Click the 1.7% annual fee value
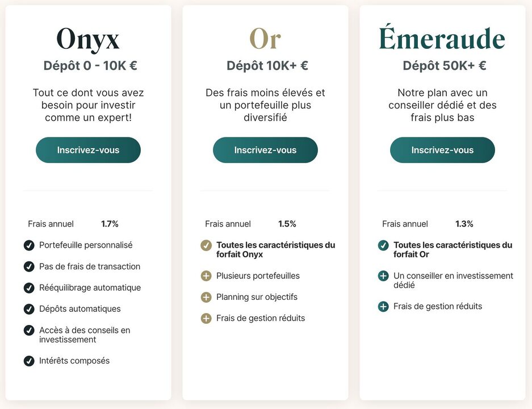Viewport: 532px width, 409px height. pos(110,224)
